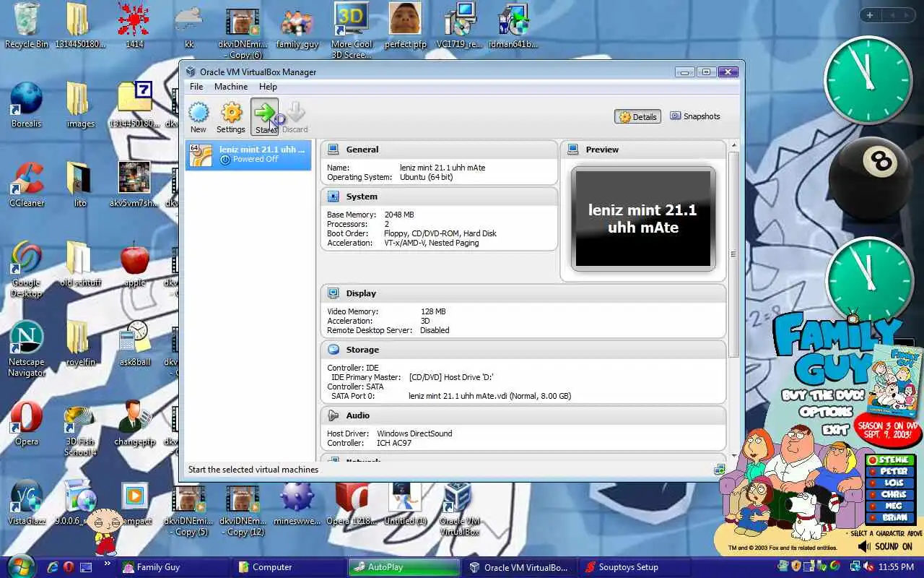The image size is (924, 578).
Task: Select the apple desktop icon
Action: pyautogui.click(x=134, y=264)
